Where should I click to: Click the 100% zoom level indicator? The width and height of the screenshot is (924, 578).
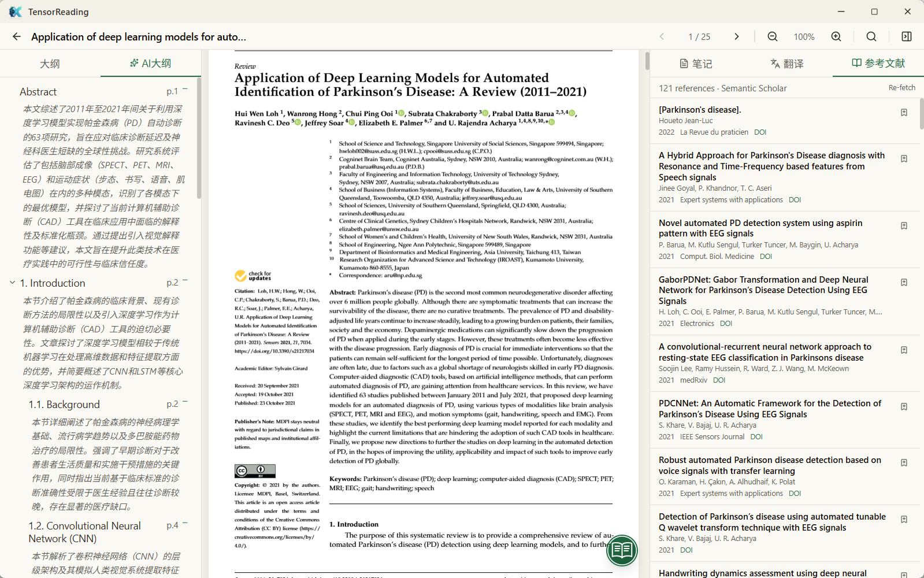coord(804,36)
